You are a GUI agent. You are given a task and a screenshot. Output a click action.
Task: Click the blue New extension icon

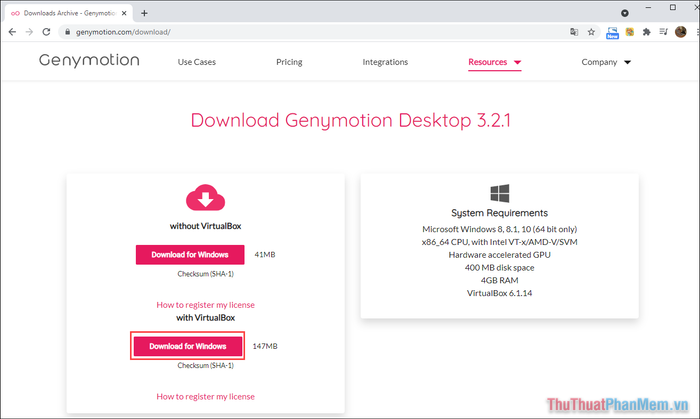coord(612,32)
